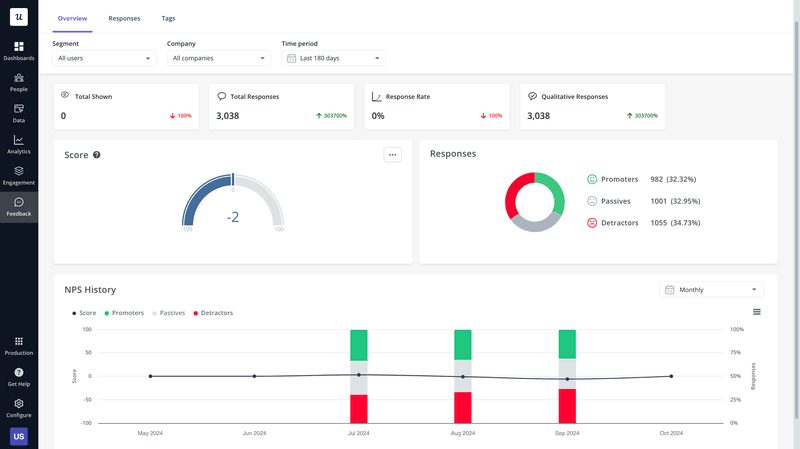Toggle Promoters series in chart legend
Screen dimensions: 800x449
tap(124, 313)
